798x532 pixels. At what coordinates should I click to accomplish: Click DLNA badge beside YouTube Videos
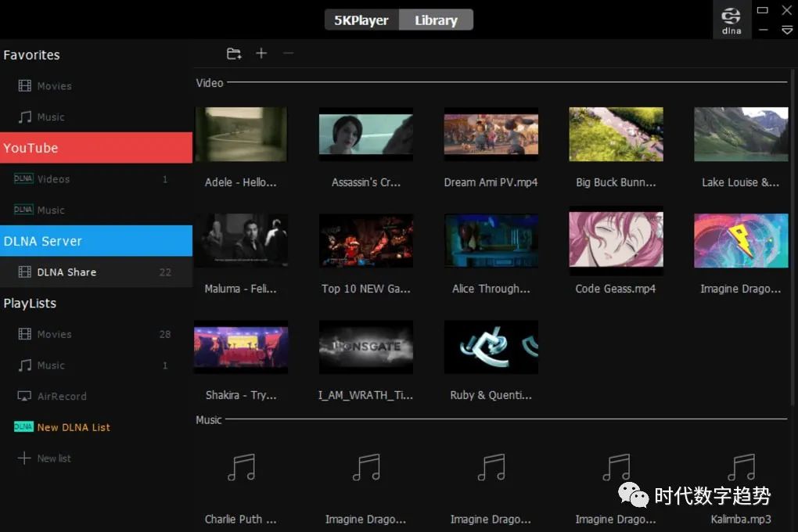coord(23,178)
